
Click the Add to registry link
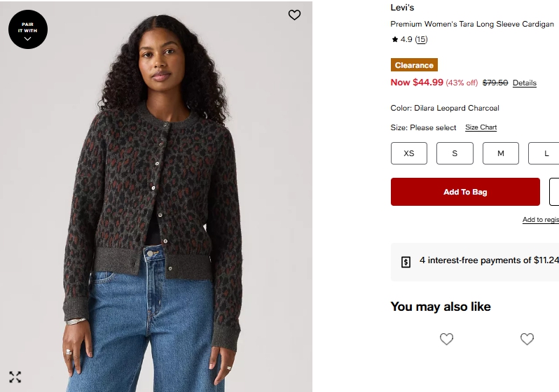pos(541,220)
